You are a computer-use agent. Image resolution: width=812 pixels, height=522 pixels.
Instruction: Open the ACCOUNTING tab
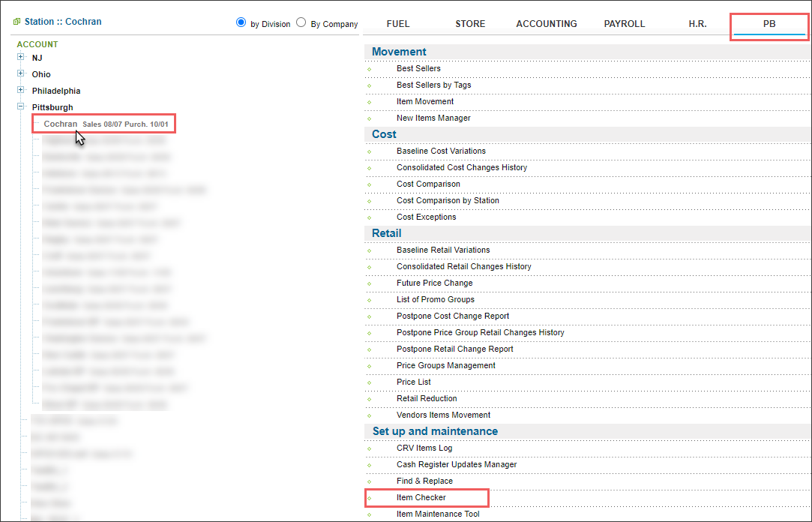coord(546,24)
